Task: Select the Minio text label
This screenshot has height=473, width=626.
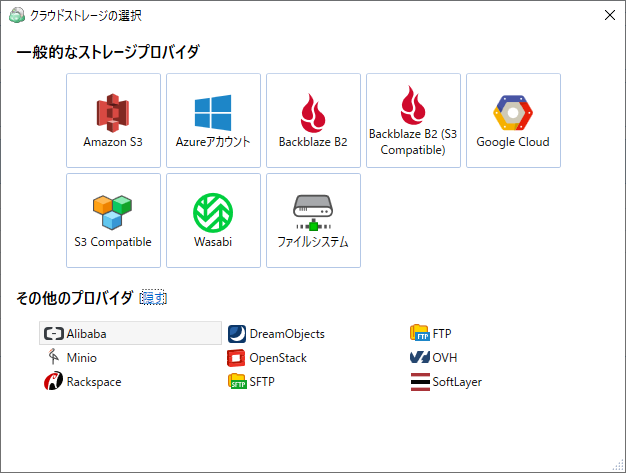Action: tap(82, 358)
